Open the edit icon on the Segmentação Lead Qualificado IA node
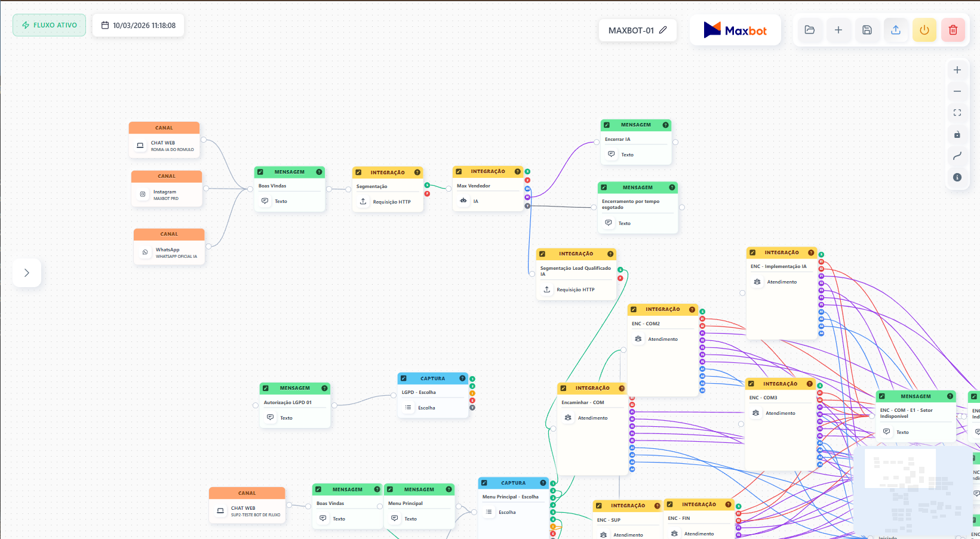Viewport: 980px width, 539px height. point(542,254)
